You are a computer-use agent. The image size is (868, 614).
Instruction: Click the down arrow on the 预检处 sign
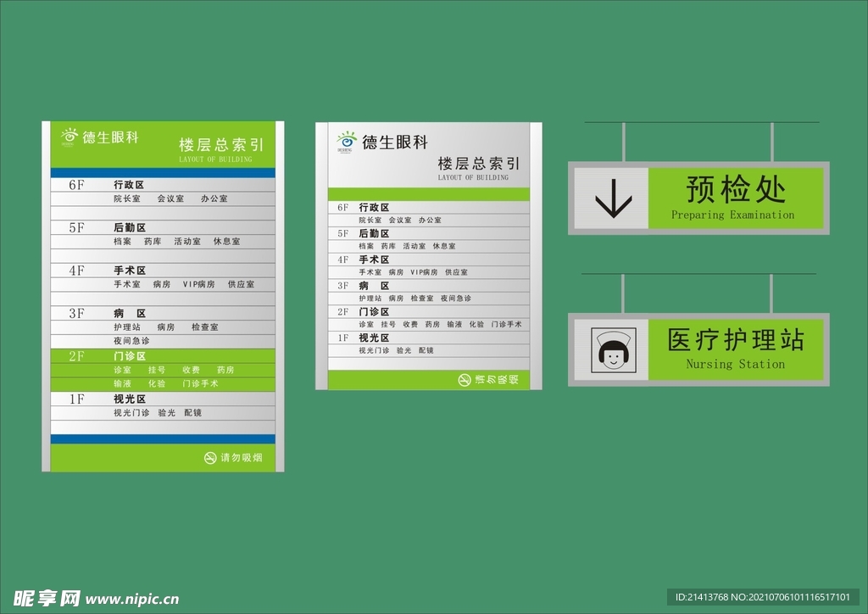(x=614, y=198)
